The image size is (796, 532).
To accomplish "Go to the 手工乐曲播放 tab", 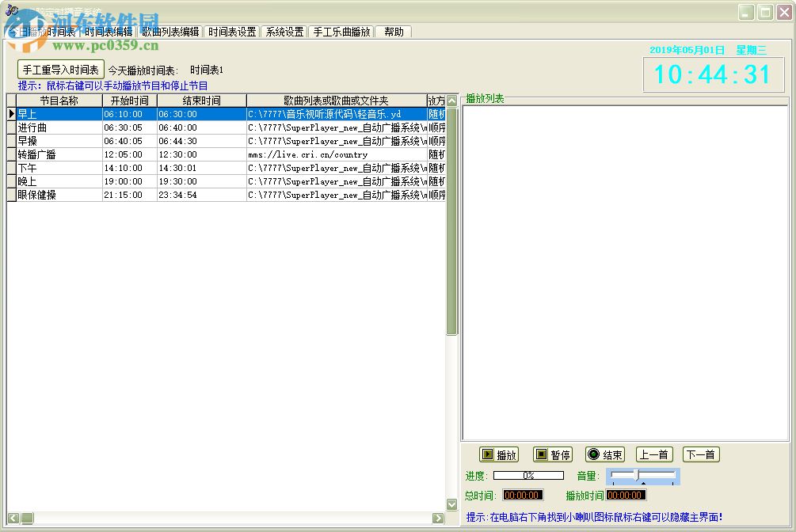I will [x=341, y=32].
